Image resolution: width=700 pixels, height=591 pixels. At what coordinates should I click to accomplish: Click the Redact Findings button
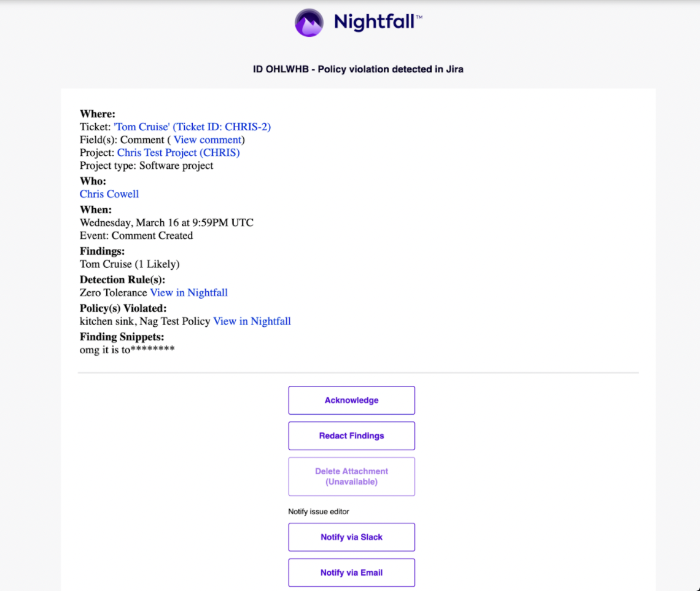(352, 436)
